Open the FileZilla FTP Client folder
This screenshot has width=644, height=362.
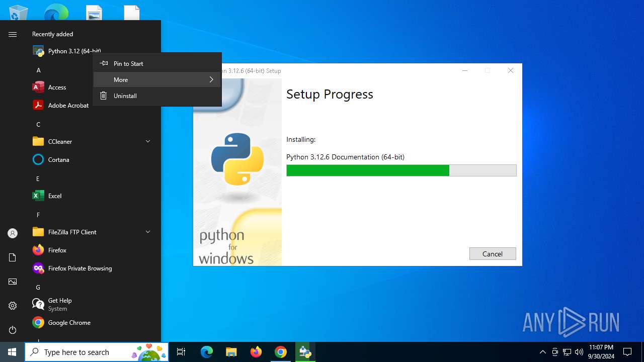[93, 232]
